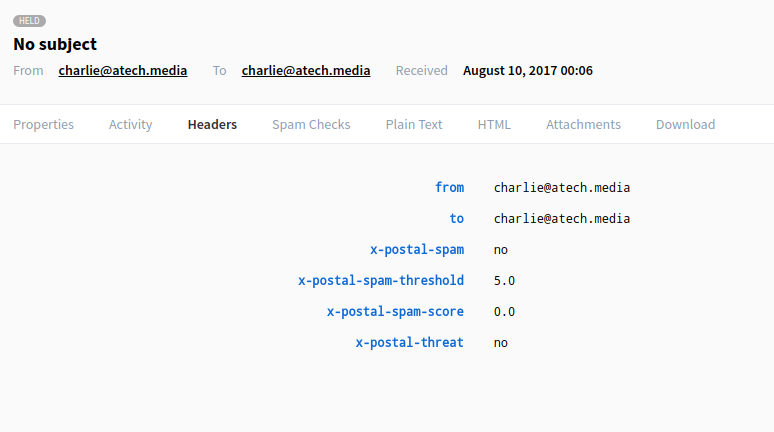The image size is (774, 432).
Task: Open the Properties tab
Action: click(x=43, y=124)
